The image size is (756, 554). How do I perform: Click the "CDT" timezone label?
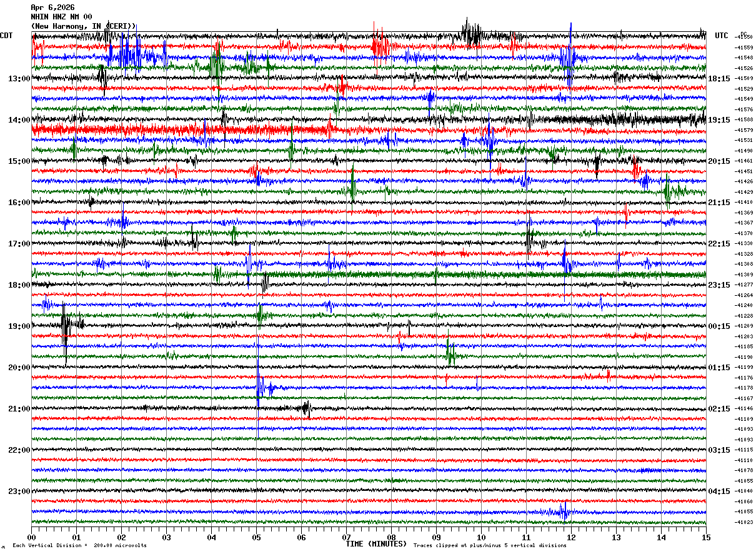(x=6, y=36)
